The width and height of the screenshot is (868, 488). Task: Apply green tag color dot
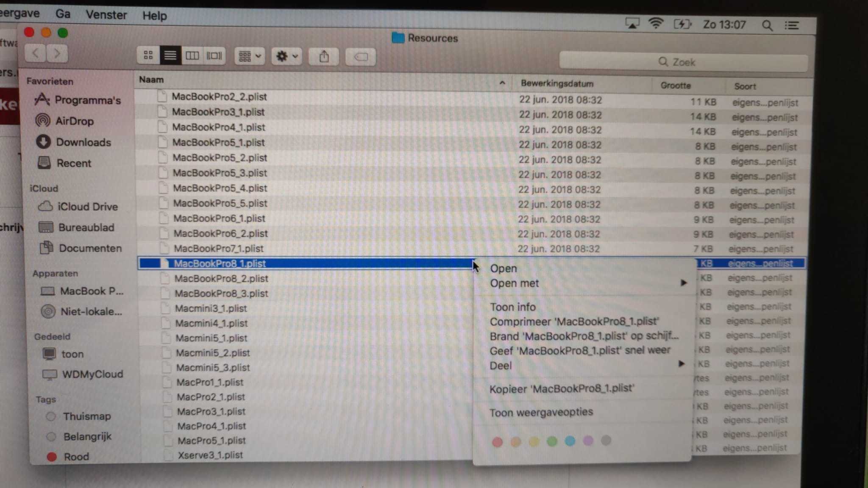coord(552,441)
